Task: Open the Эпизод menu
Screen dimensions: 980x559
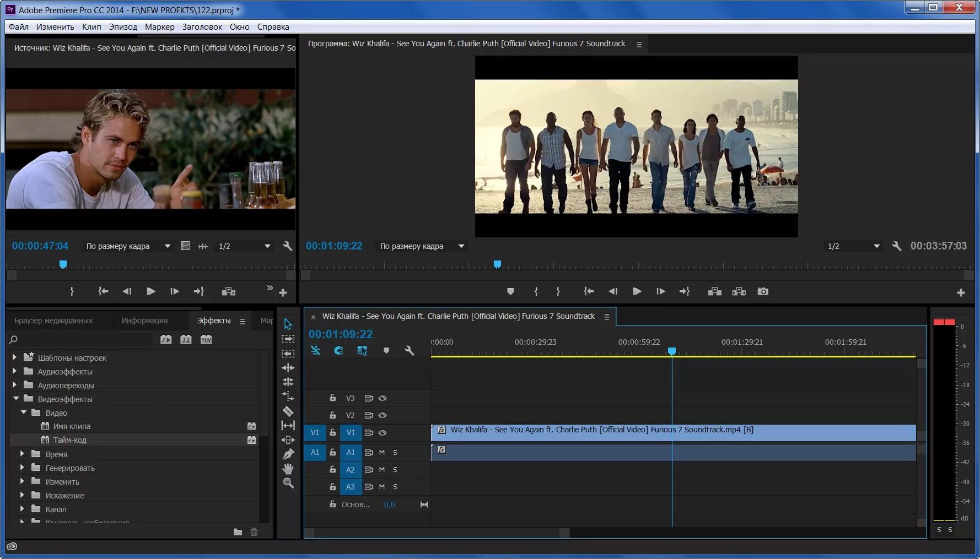Action: point(123,26)
